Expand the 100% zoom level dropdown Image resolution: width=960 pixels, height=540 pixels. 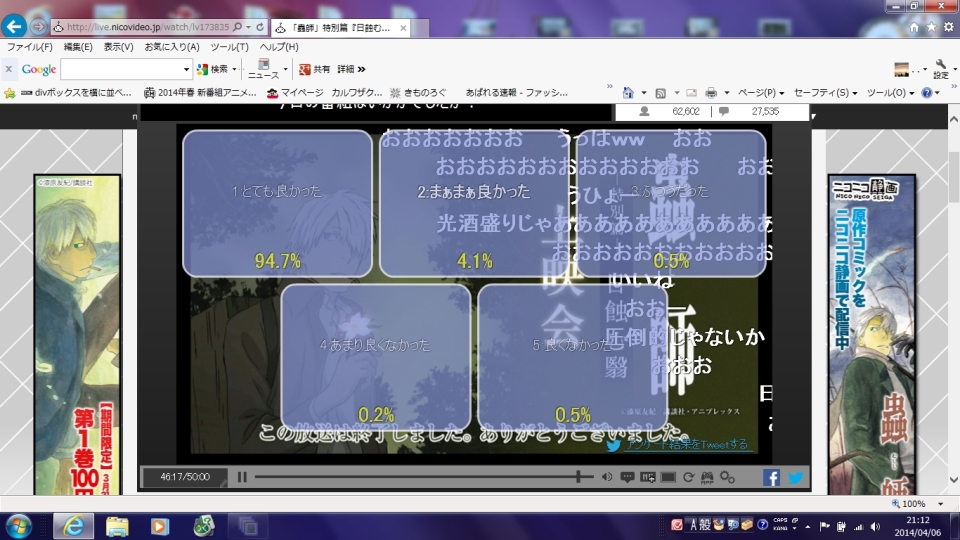pos(940,504)
